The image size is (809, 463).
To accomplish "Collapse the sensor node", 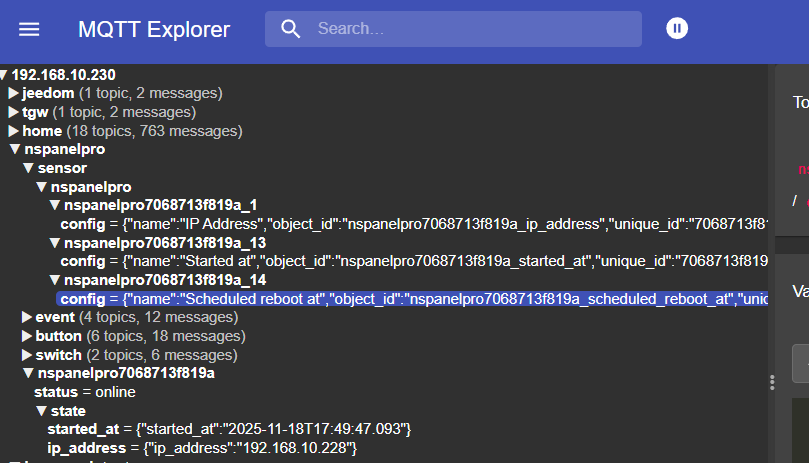I will point(28,168).
